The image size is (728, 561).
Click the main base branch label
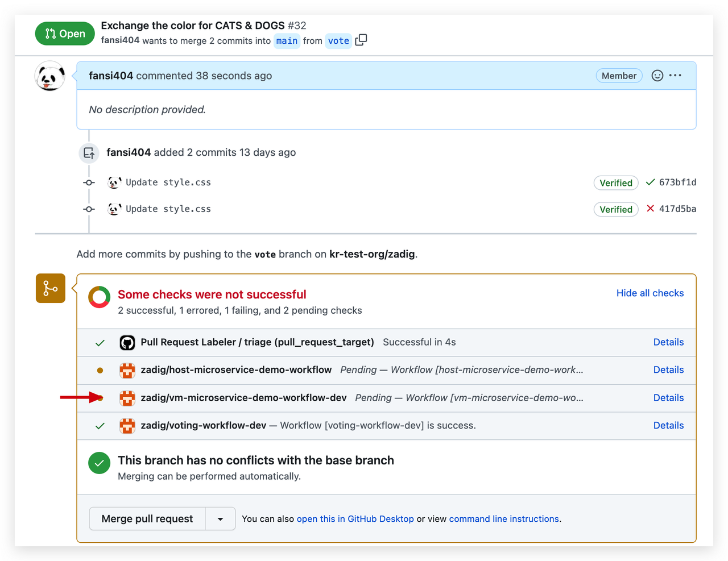(287, 41)
